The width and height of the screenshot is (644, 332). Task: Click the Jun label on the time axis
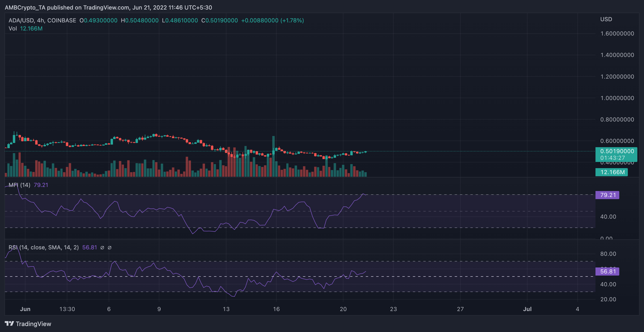pyautogui.click(x=25, y=309)
